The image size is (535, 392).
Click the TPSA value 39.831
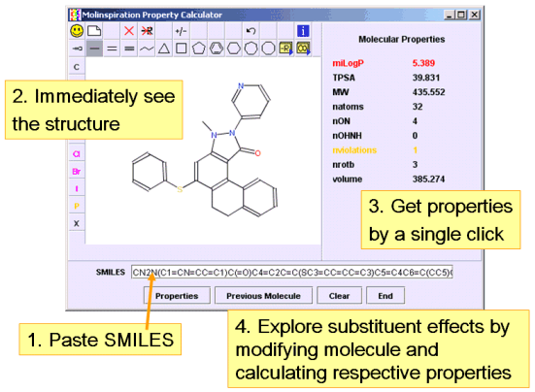click(426, 78)
